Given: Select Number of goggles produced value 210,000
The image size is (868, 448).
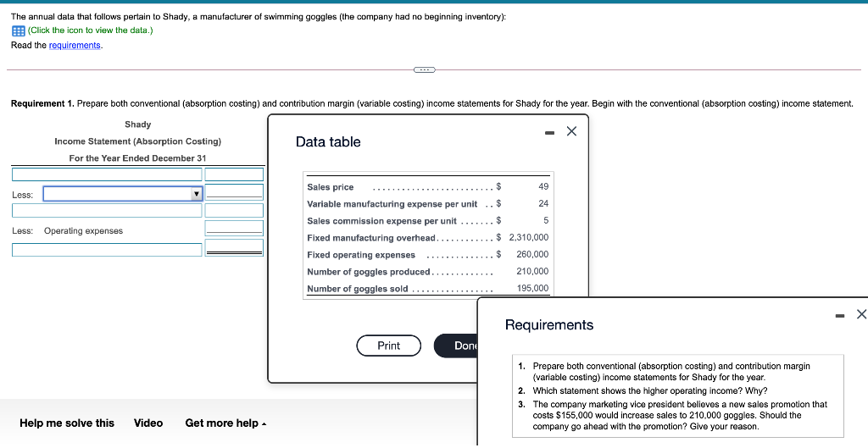Looking at the screenshot, I should point(532,271).
